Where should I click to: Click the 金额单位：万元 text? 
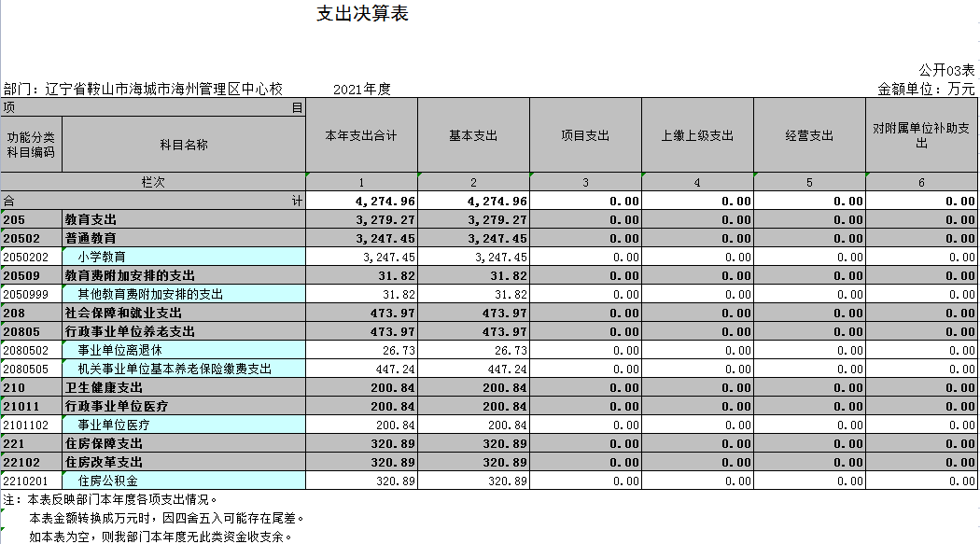point(926,90)
